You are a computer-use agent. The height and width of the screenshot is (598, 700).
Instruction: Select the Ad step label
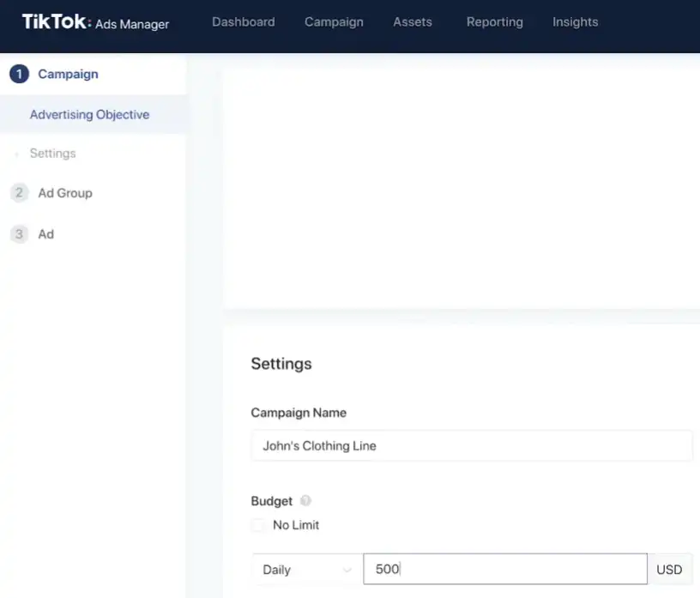(46, 234)
